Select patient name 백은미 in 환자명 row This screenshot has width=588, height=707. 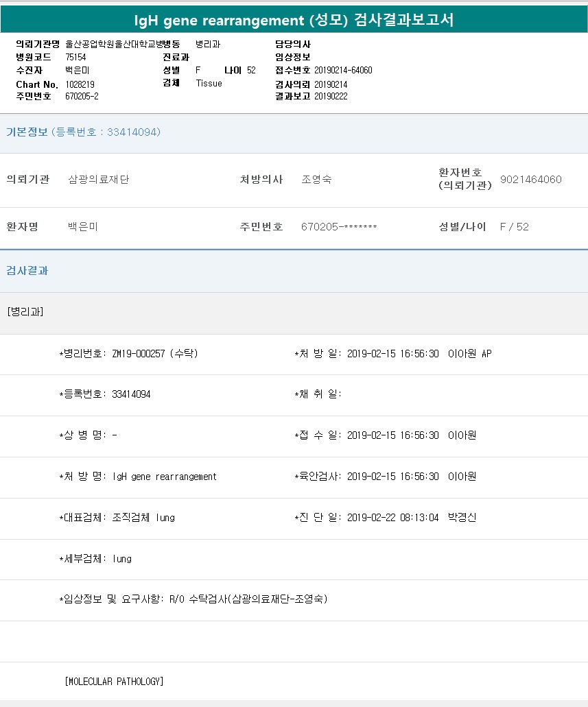pyautogui.click(x=83, y=227)
